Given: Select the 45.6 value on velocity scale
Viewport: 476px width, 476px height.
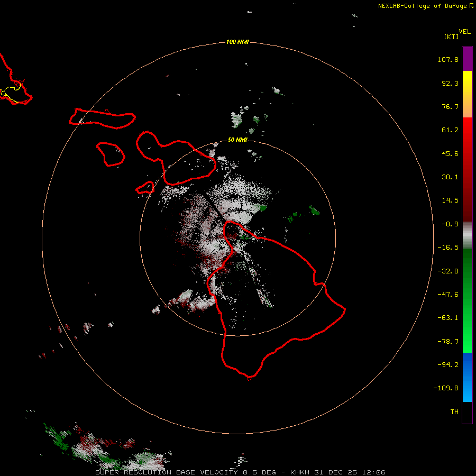Looking at the screenshot, I should tap(450, 153).
